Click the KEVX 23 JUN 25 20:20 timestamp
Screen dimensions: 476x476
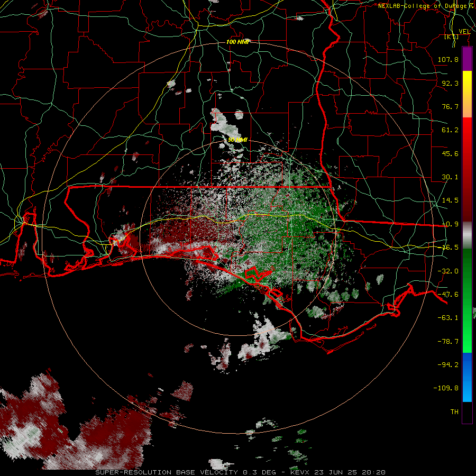(x=338, y=472)
